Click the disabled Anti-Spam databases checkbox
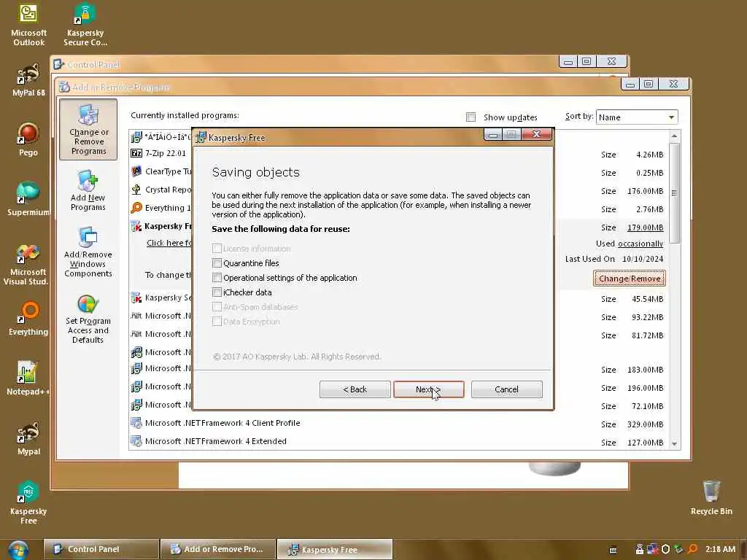Image resolution: width=747 pixels, height=560 pixels. (x=217, y=307)
